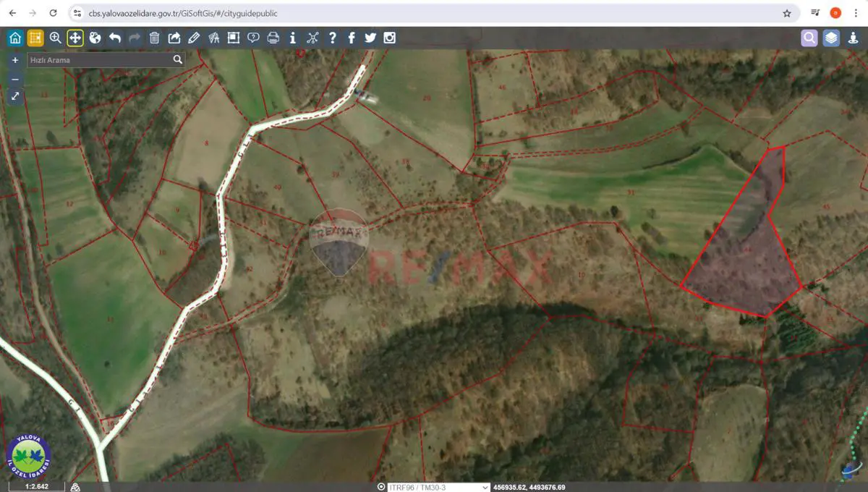Open the Facebook link icon
Screen dimensions: 868x492
(352, 38)
